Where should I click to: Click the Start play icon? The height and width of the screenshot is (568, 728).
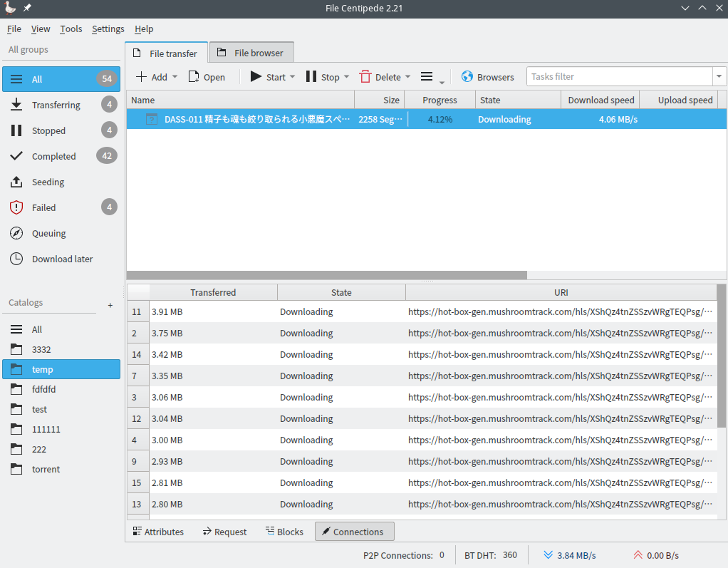point(256,76)
